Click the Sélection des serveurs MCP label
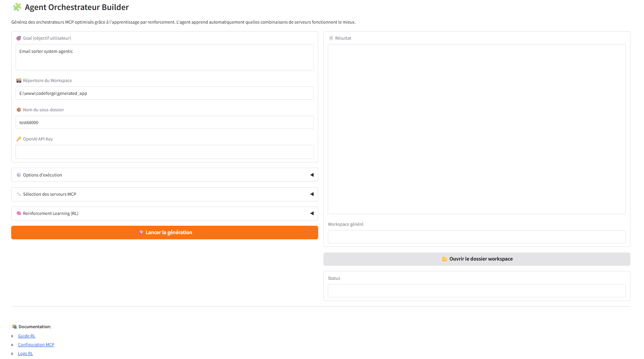Viewport: 644px width, 359px height. click(50, 194)
